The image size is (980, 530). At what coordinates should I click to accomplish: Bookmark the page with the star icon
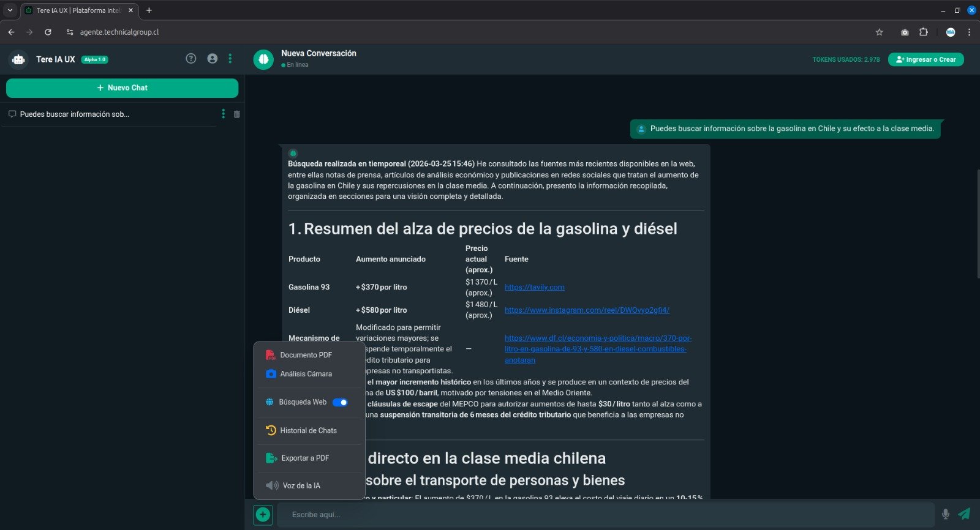pos(880,32)
